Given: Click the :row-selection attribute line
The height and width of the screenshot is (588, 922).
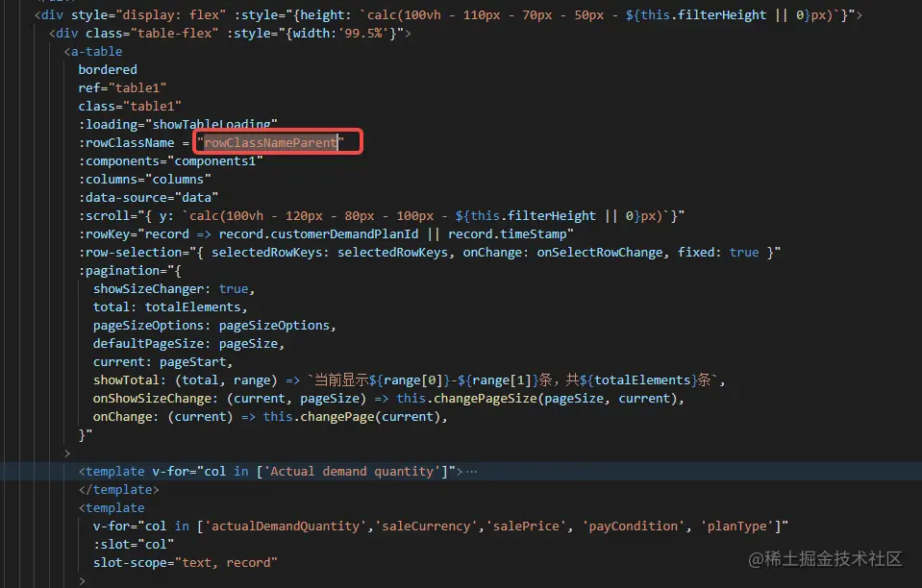Looking at the screenshot, I should click(429, 252).
